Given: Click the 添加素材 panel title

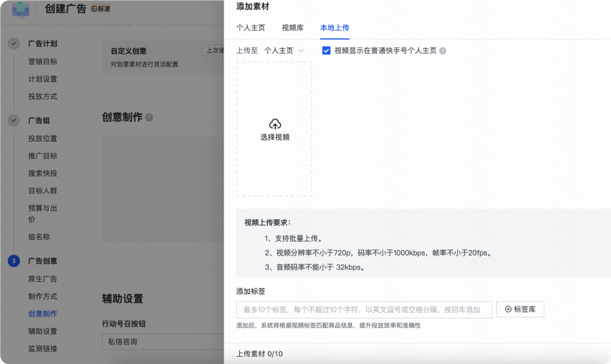Looking at the screenshot, I should pyautogui.click(x=252, y=7).
